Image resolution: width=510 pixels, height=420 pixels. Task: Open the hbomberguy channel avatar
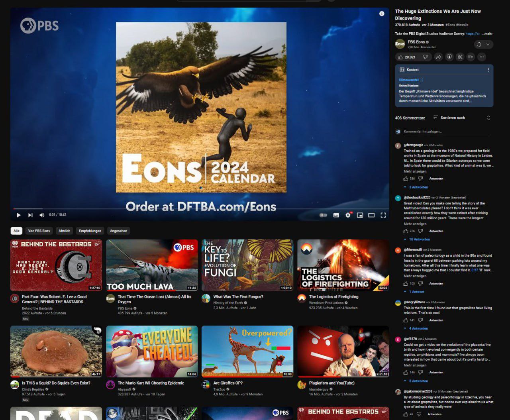pos(302,385)
